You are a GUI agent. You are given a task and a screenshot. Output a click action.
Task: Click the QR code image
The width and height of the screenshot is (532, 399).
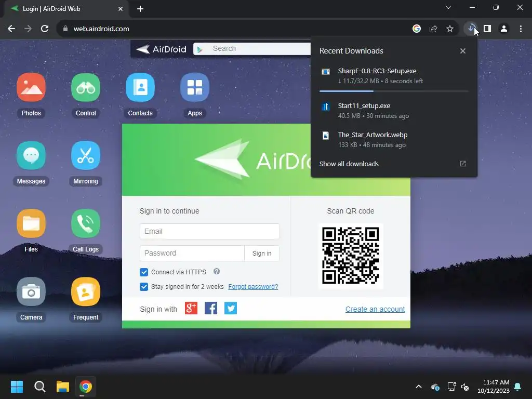351,256
